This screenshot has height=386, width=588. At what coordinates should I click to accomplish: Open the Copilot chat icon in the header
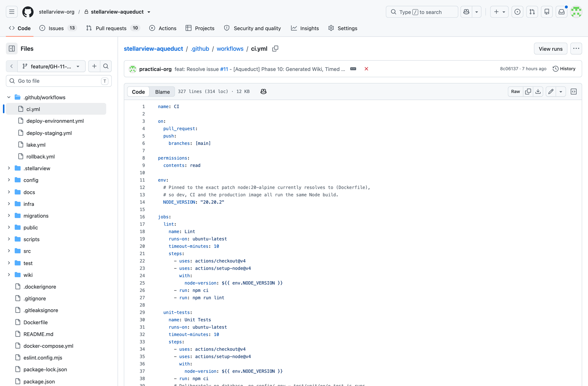tap(466, 12)
